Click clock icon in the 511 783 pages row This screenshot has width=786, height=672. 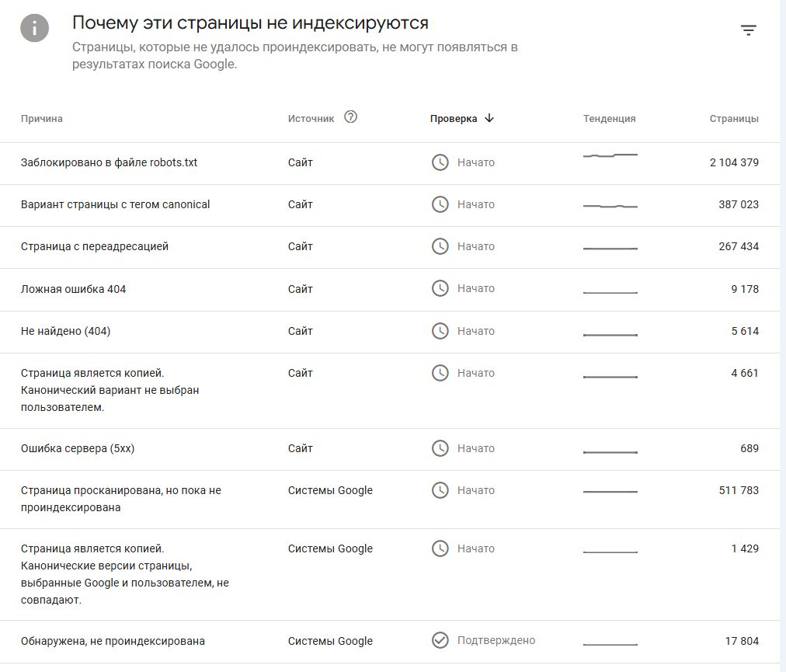click(440, 490)
